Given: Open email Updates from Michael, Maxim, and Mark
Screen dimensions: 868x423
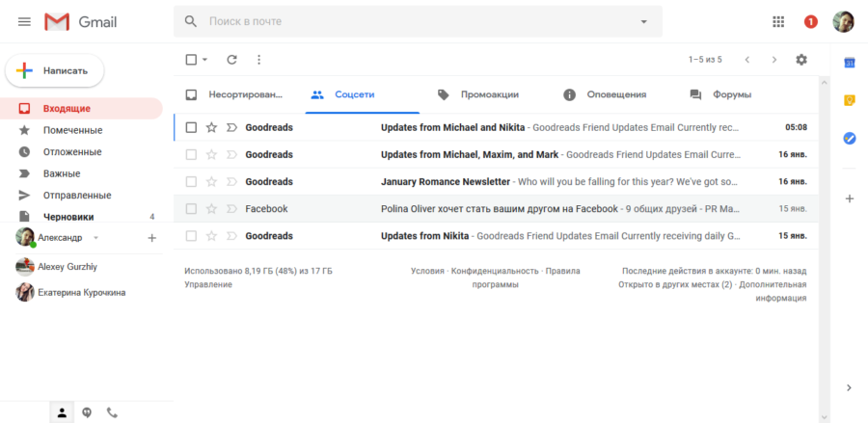Looking at the screenshot, I should pos(496,155).
